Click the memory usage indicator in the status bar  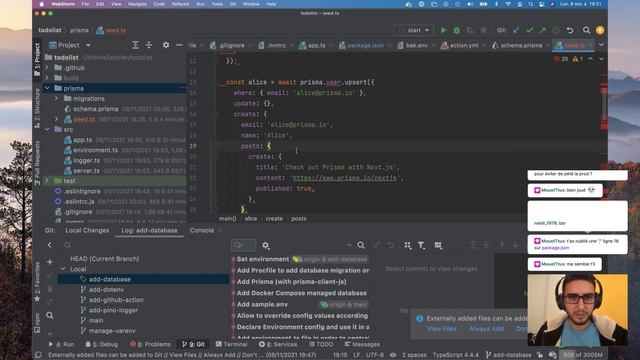[x=583, y=355]
